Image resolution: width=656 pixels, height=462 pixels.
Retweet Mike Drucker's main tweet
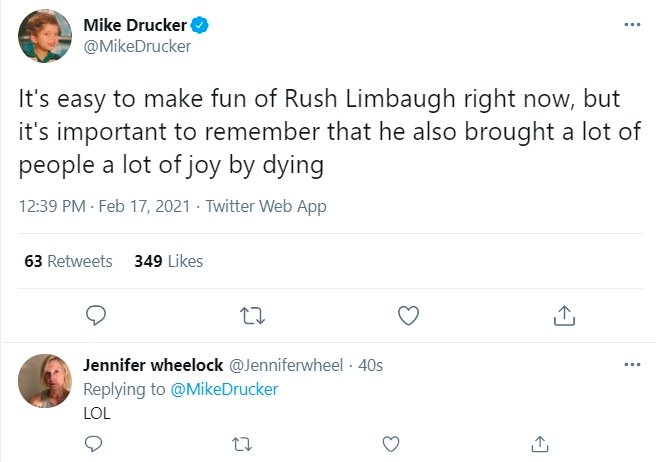click(250, 316)
